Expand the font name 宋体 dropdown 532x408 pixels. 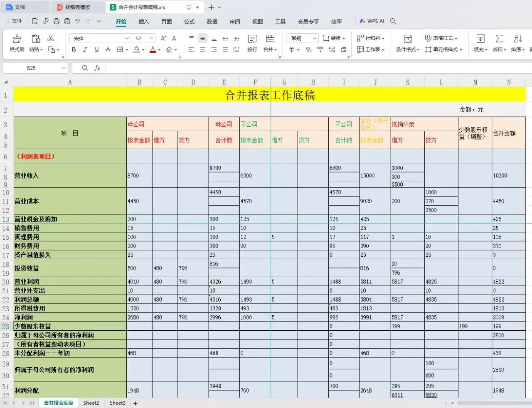click(x=127, y=38)
